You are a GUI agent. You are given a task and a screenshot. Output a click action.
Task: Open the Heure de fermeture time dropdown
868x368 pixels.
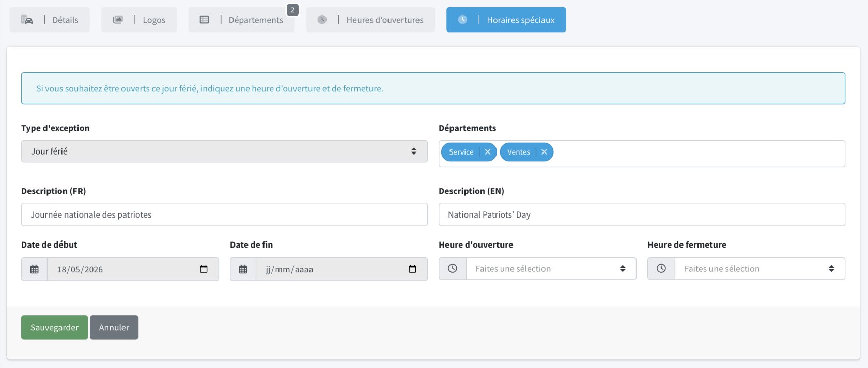(x=760, y=269)
